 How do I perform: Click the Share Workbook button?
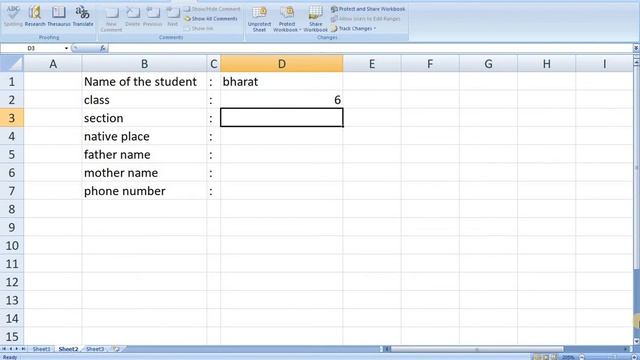tap(315, 19)
